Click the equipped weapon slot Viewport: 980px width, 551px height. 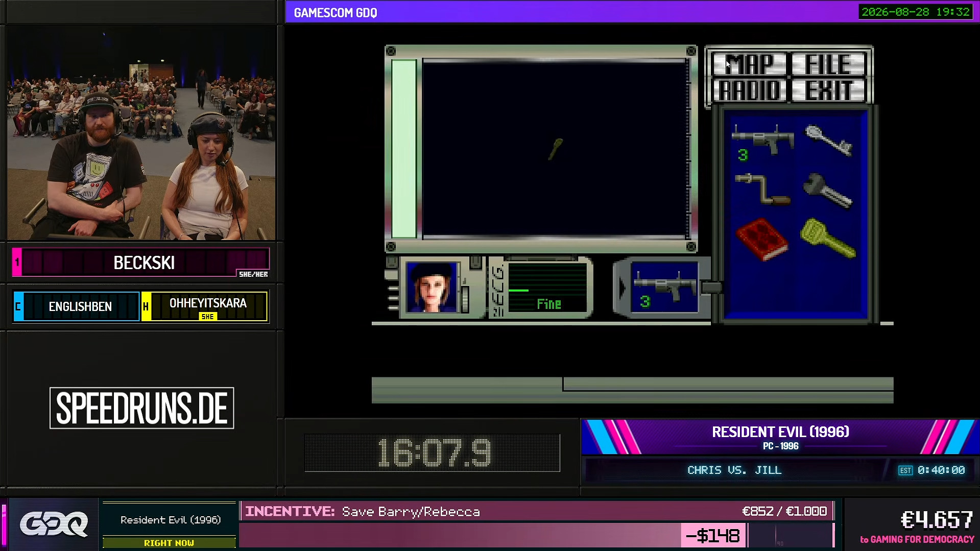[x=664, y=287]
